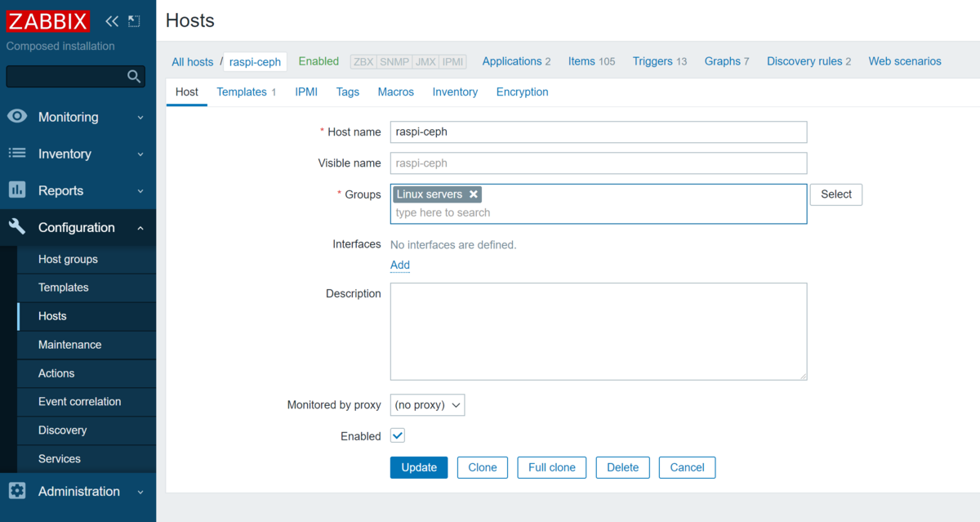Screen dimensions: 980x522
Task: Switch to the Macros tab
Action: [x=395, y=92]
